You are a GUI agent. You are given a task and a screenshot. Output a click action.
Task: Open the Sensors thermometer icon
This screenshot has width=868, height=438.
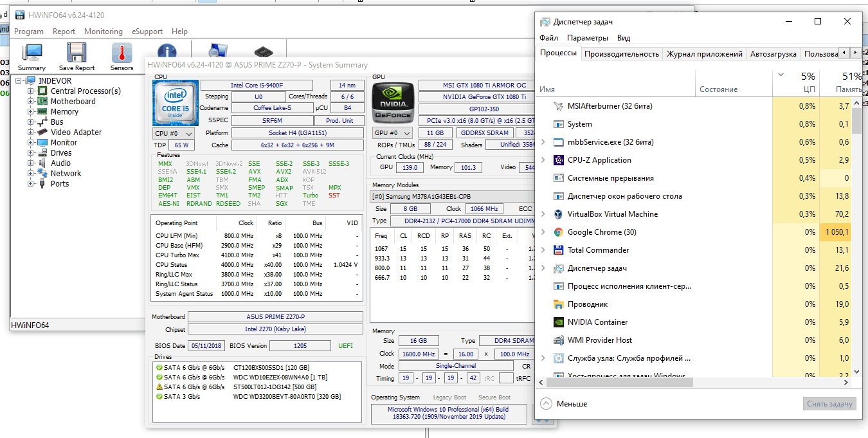[122, 53]
